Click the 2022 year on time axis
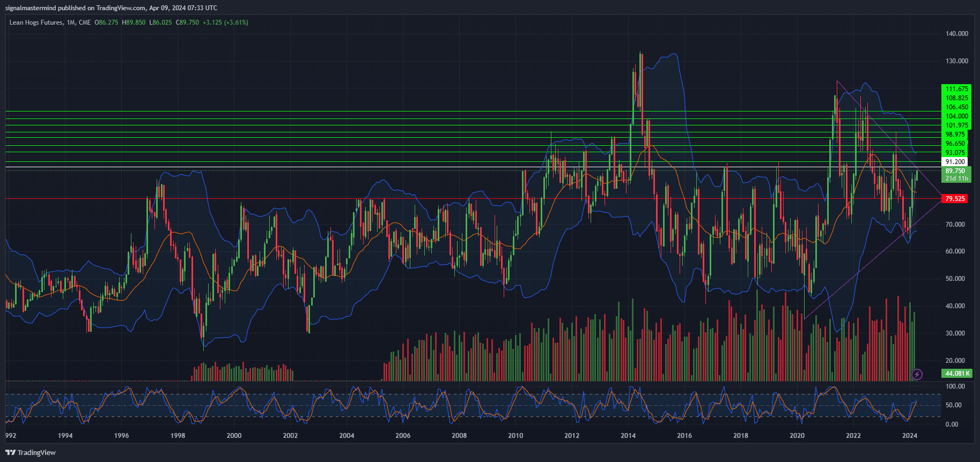980x462 pixels. [x=854, y=436]
